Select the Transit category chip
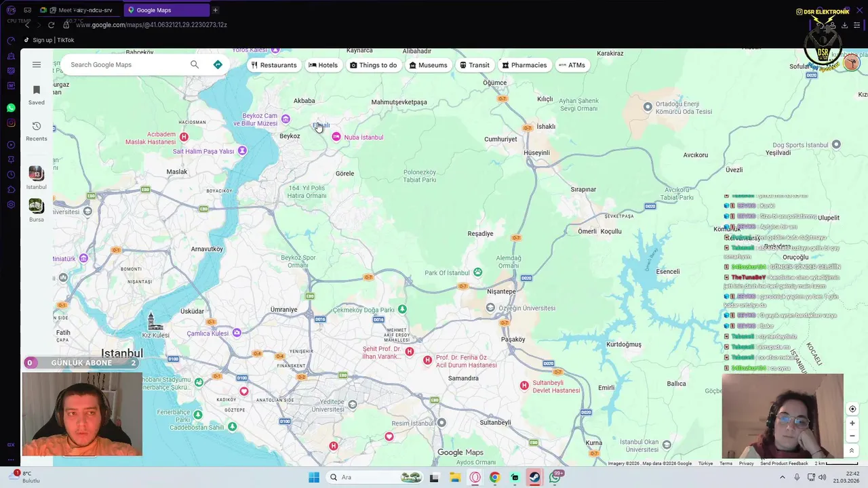Viewport: 868px width, 488px height. [474, 65]
